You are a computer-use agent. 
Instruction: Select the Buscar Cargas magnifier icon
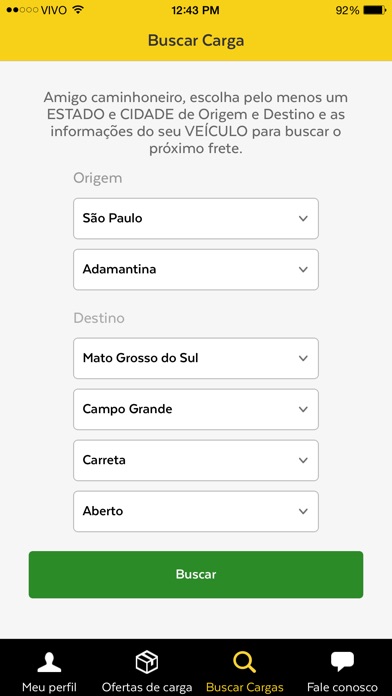tap(245, 663)
